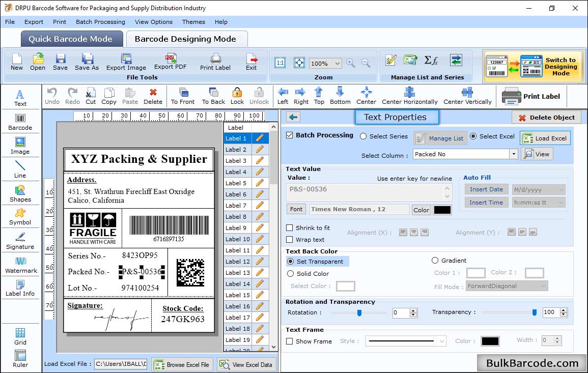The image size is (588, 373).
Task: Click the black text Color swatch
Action: (442, 210)
